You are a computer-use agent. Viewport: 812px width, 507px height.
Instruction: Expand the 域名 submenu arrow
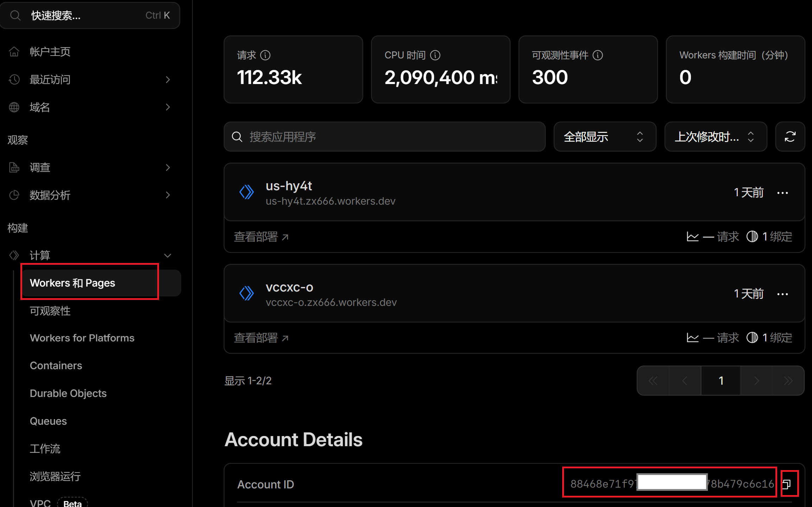[x=168, y=107]
